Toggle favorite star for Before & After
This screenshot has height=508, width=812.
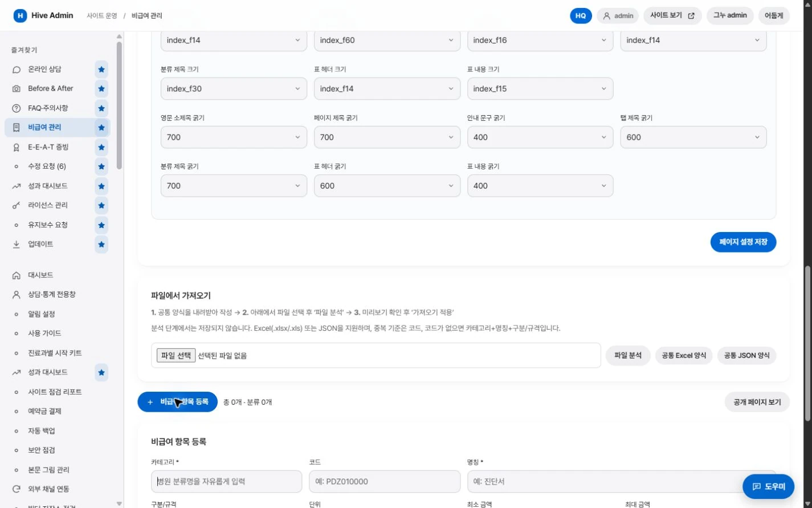click(x=101, y=89)
